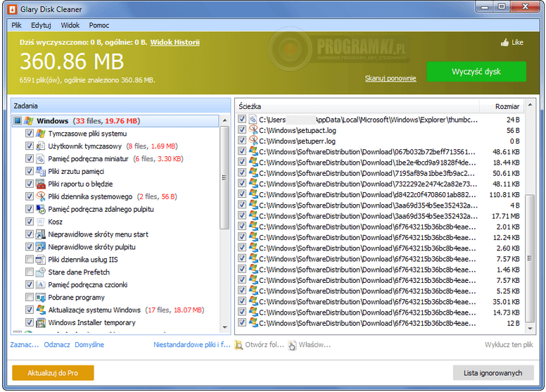Toggle the Windows group tri-state checkbox
Screen dimensions: 546x392
(x=18, y=120)
